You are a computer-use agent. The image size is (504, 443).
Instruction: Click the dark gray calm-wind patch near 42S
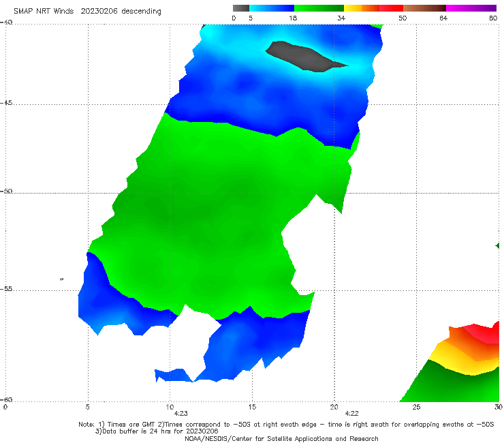click(x=304, y=57)
